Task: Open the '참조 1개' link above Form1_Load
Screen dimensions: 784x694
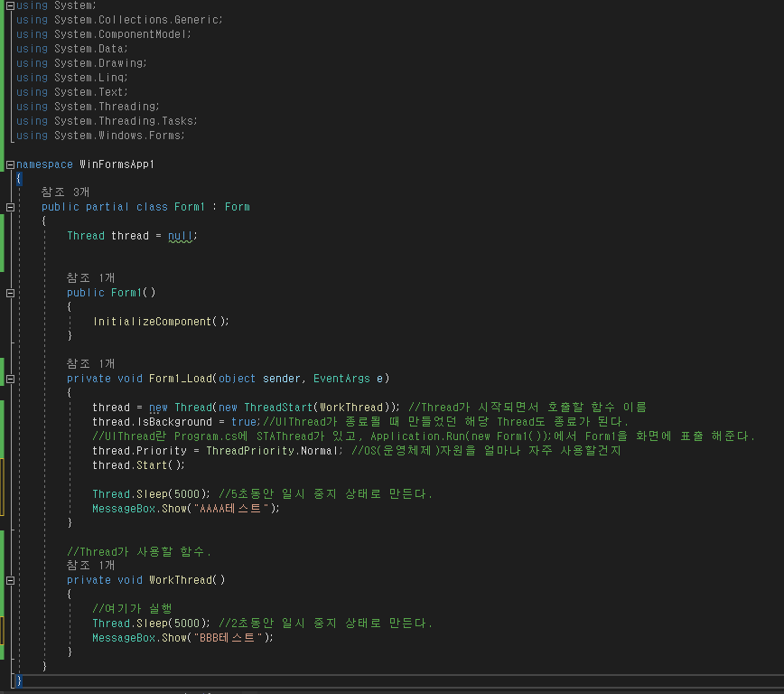Action: (x=91, y=364)
